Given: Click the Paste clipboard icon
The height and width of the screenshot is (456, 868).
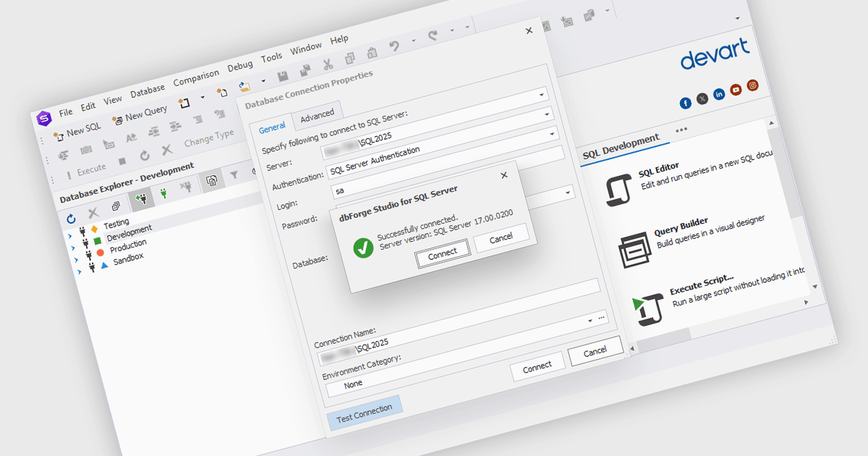Looking at the screenshot, I should pos(372,53).
